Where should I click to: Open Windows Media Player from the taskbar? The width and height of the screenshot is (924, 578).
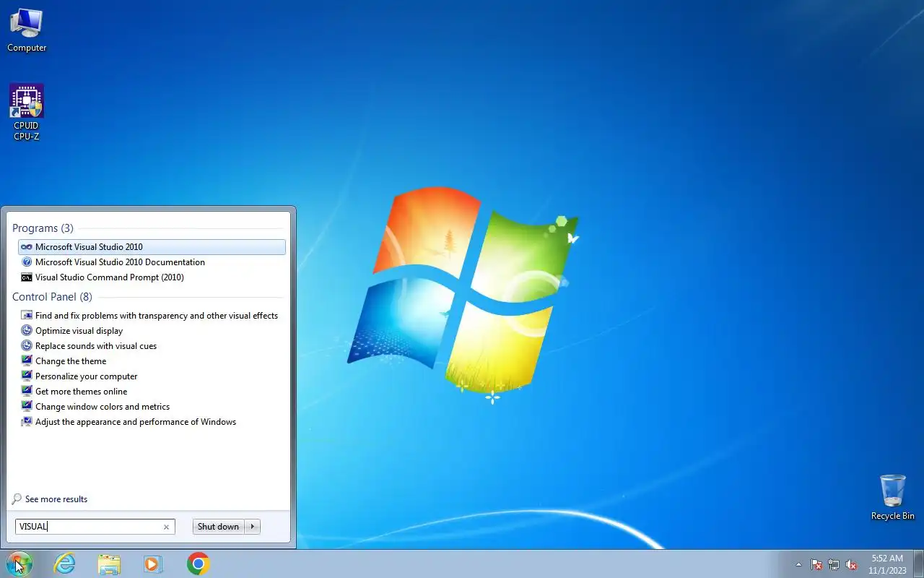[153, 564]
